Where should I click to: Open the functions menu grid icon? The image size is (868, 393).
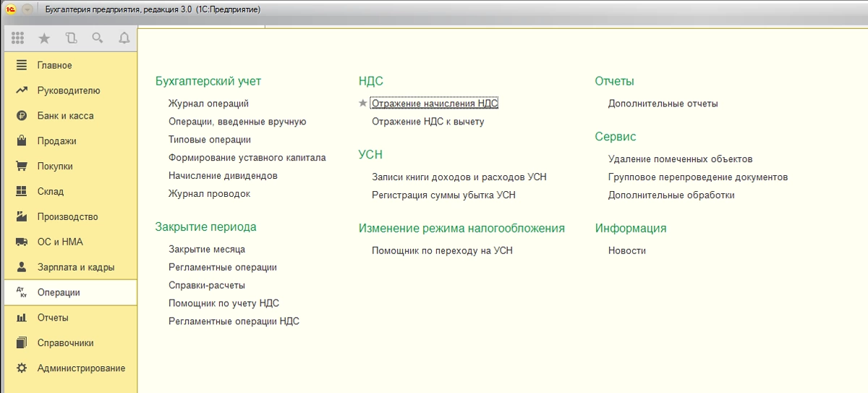coord(18,38)
